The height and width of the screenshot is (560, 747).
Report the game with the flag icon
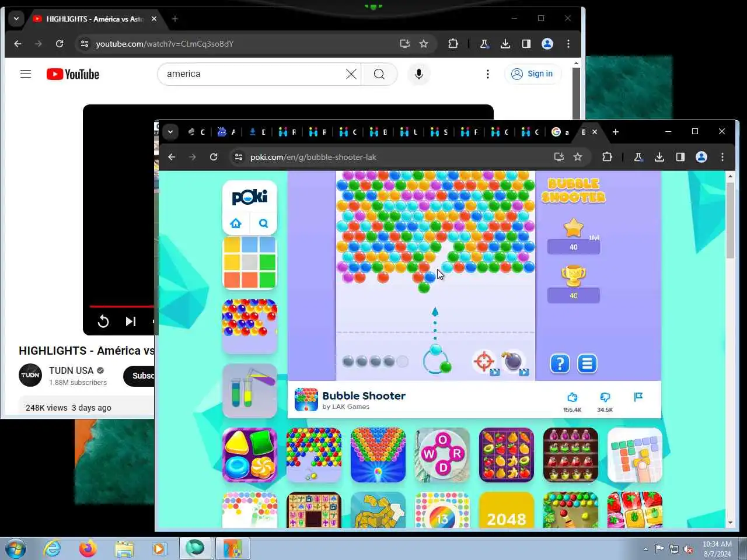point(638,397)
